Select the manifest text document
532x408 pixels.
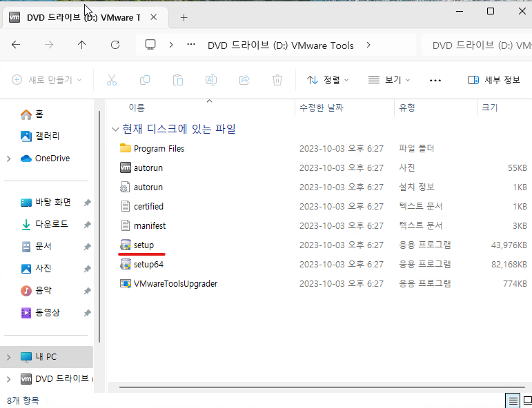click(x=143, y=225)
